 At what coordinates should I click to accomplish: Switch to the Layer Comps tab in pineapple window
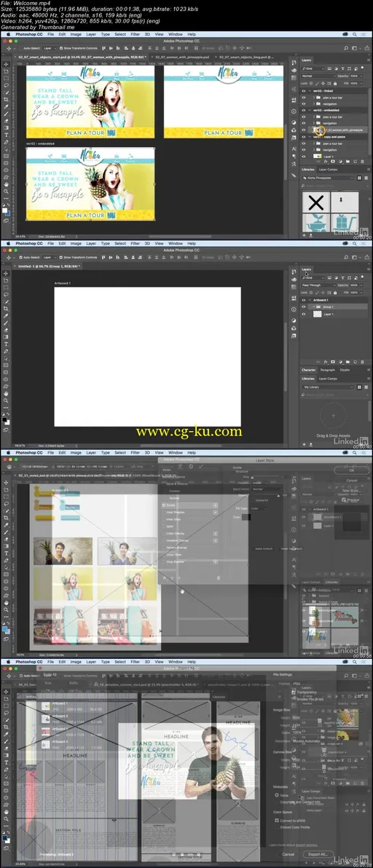click(328, 170)
